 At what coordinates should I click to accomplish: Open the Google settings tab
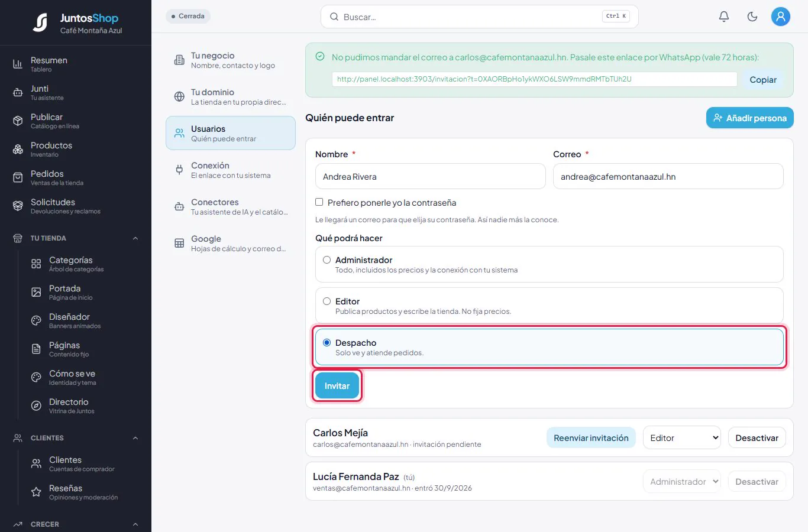pyautogui.click(x=231, y=243)
